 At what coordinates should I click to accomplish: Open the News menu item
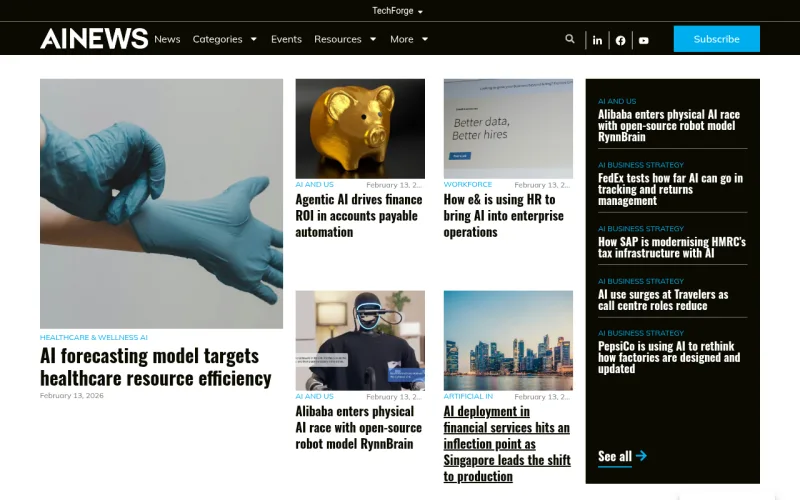[167, 39]
